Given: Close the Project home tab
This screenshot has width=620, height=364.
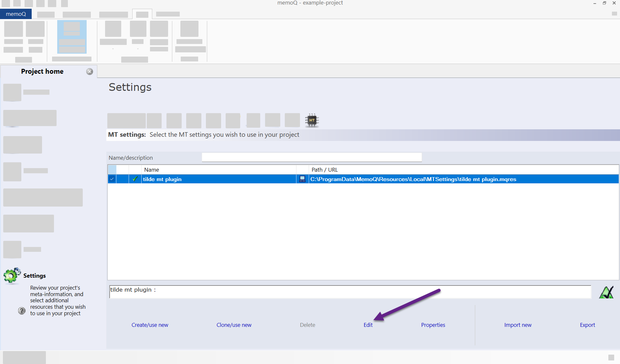Looking at the screenshot, I should 90,71.
